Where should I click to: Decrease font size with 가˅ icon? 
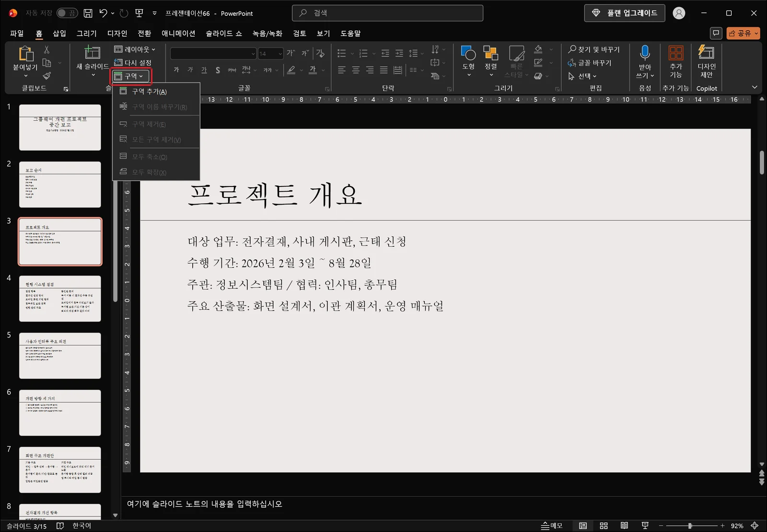pos(305,53)
